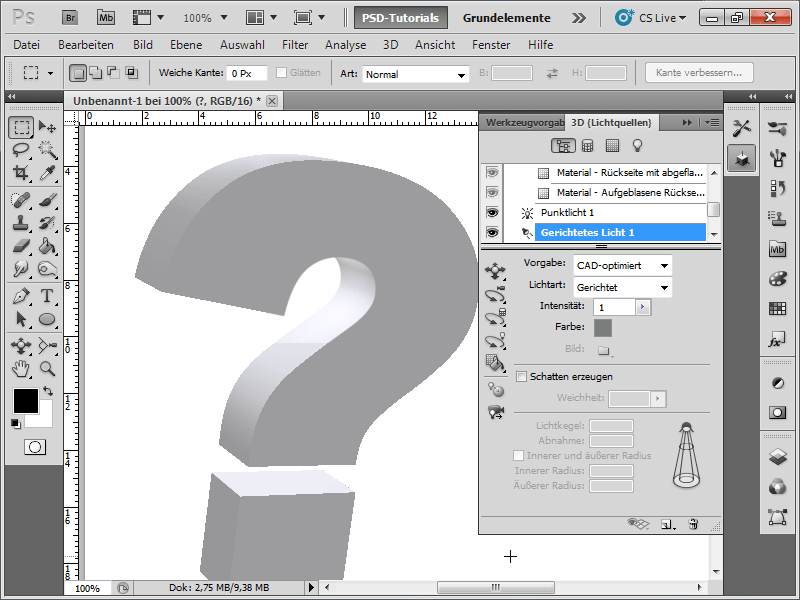Open the 3D panel options menu

712,122
